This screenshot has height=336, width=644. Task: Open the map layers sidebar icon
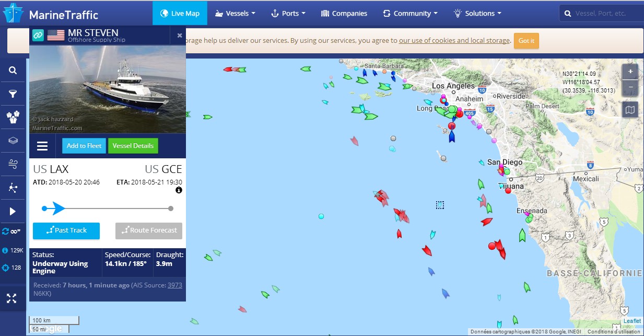click(x=13, y=141)
